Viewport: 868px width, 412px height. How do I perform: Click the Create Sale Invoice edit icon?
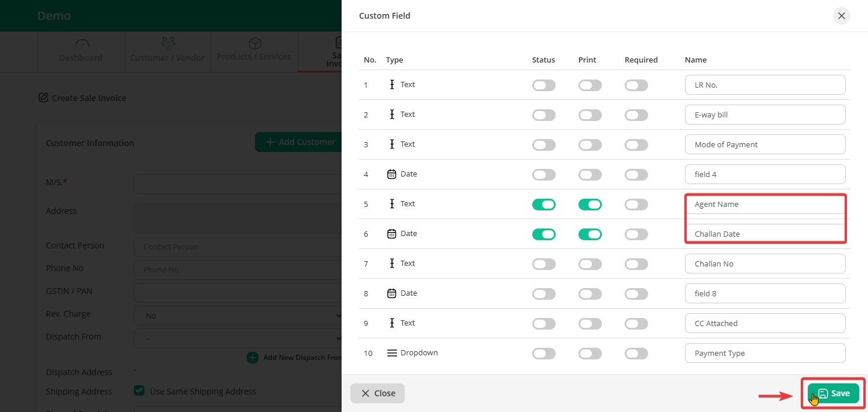pyautogui.click(x=43, y=98)
